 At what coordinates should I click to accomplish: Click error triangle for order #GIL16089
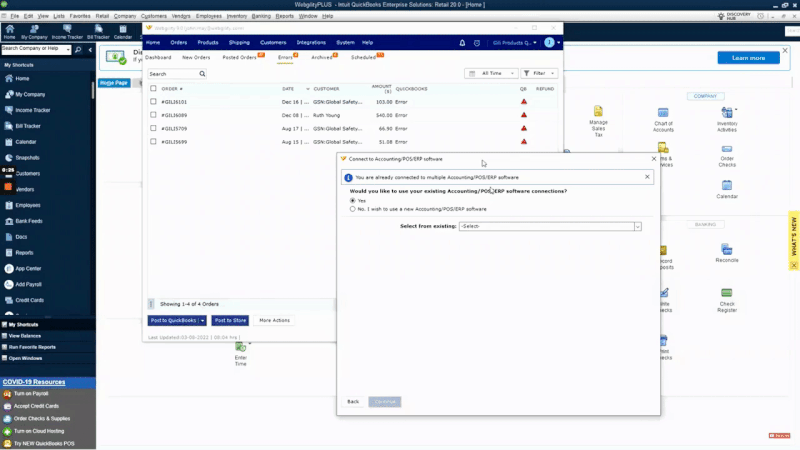(523, 115)
